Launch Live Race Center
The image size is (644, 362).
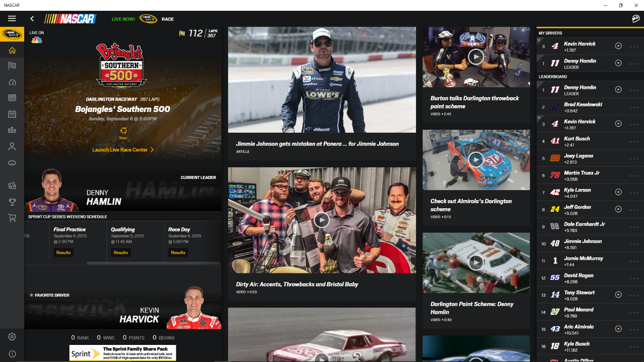coord(123,150)
